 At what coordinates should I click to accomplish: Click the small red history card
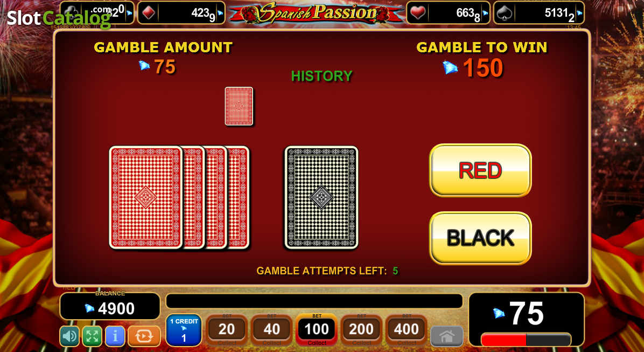coord(239,106)
